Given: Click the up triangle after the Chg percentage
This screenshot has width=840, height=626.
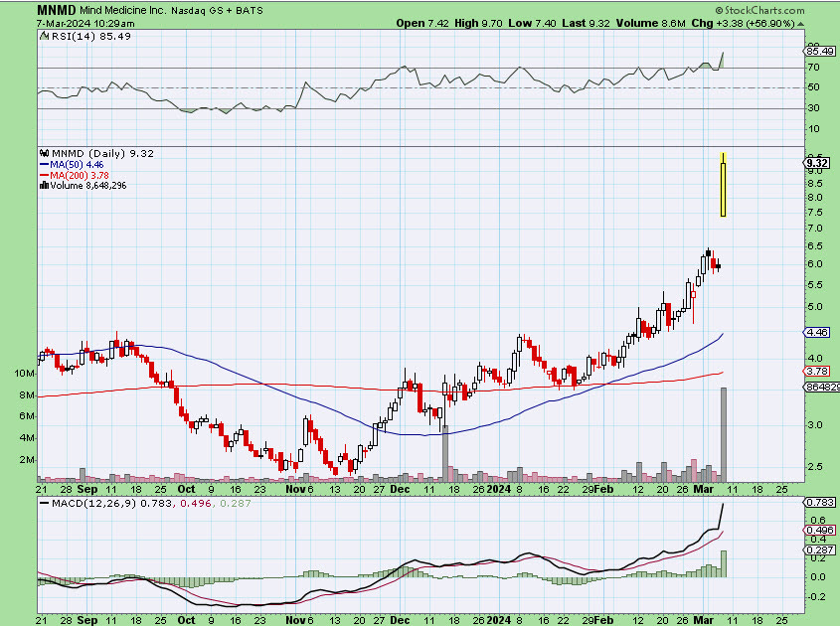Looking at the screenshot, I should [x=801, y=24].
